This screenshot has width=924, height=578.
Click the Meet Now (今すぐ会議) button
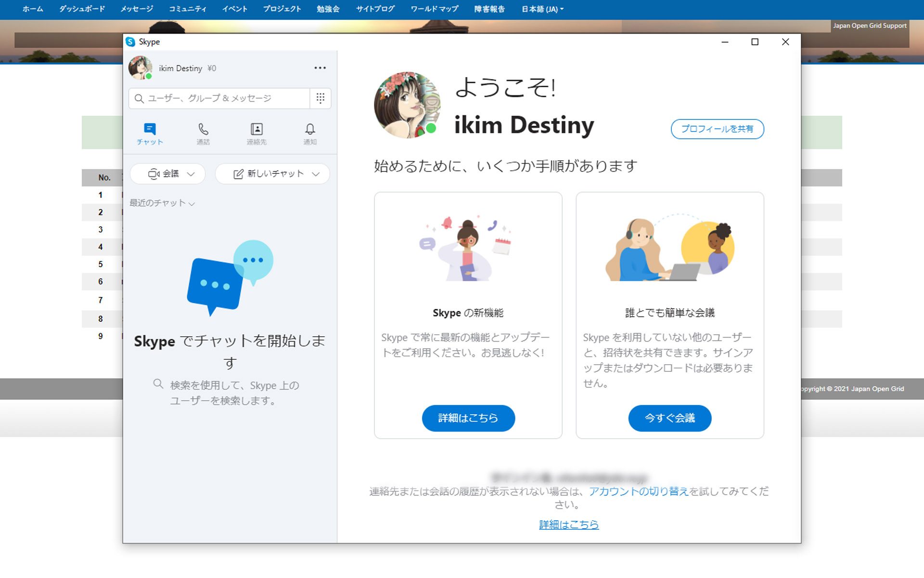pyautogui.click(x=670, y=418)
